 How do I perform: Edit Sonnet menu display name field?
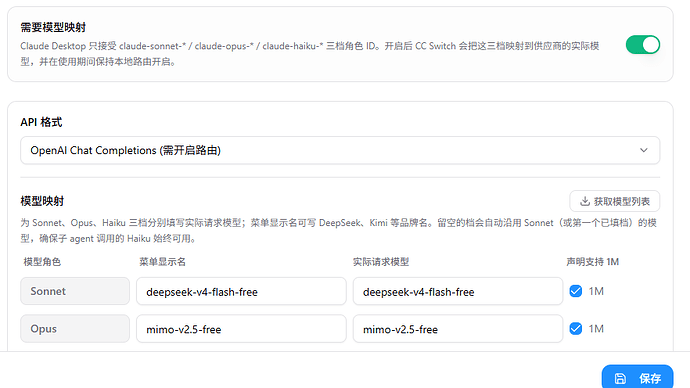(241, 291)
